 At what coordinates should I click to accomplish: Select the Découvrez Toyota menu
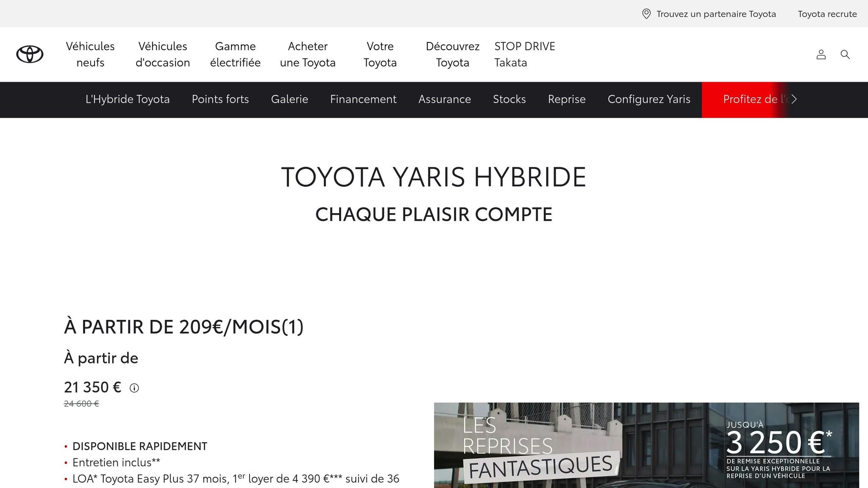pos(453,54)
